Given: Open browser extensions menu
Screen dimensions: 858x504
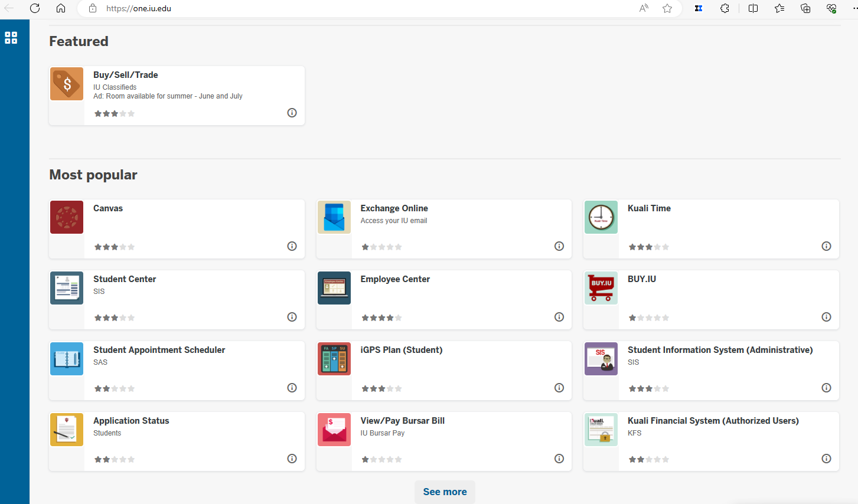Looking at the screenshot, I should tap(725, 8).
